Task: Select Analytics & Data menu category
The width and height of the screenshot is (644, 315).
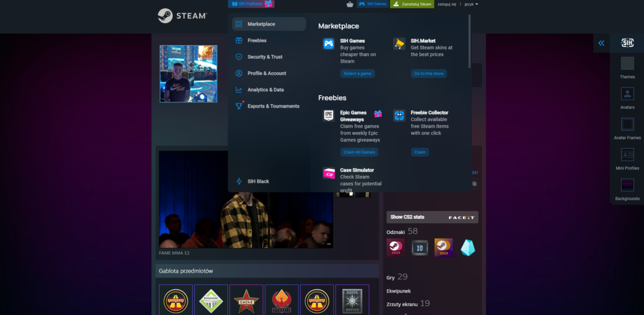Action: [269, 90]
